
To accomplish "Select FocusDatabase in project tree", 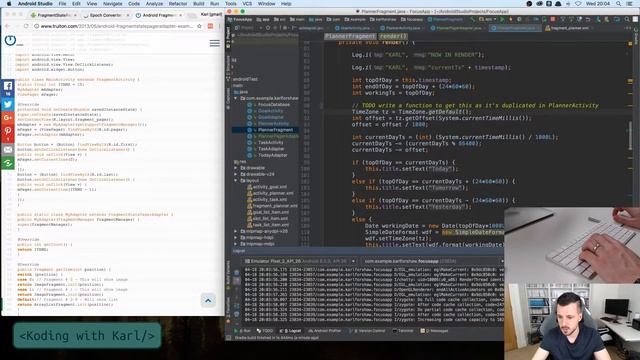I will click(x=273, y=104).
